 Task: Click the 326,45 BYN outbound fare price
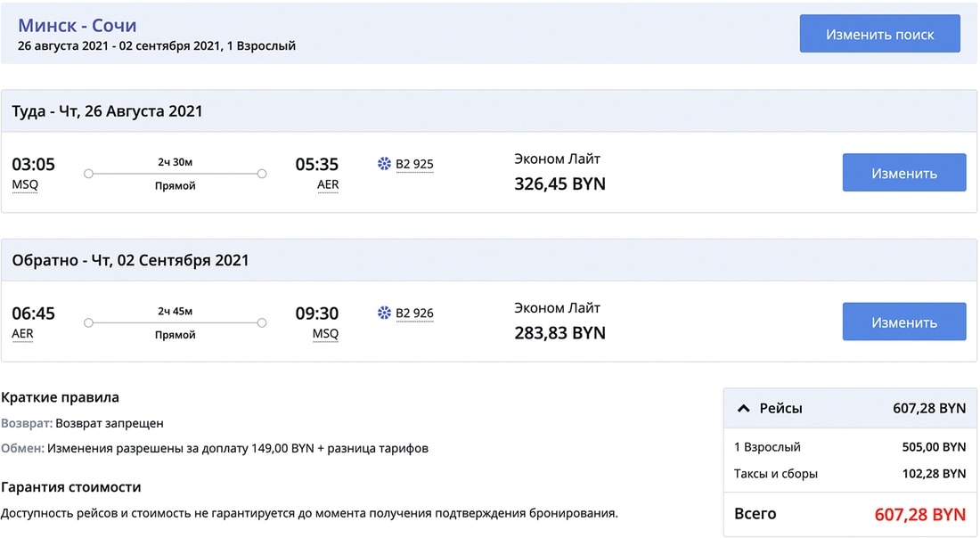pos(559,184)
